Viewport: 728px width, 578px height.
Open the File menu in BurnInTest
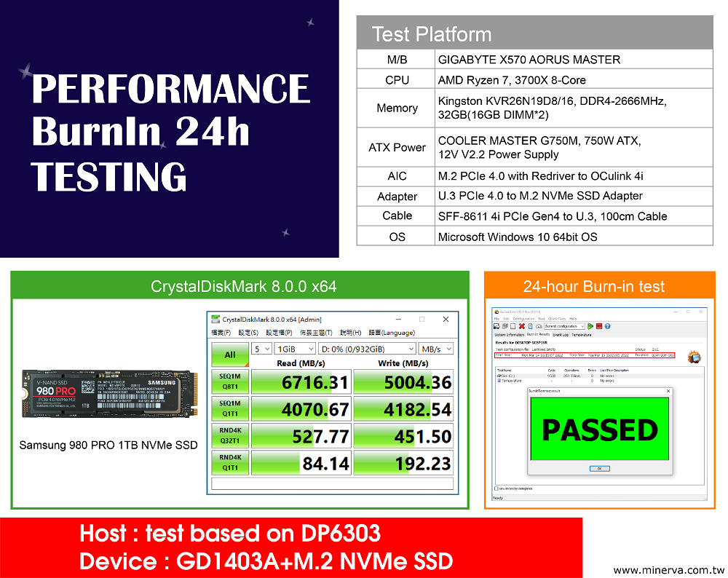pos(496,318)
